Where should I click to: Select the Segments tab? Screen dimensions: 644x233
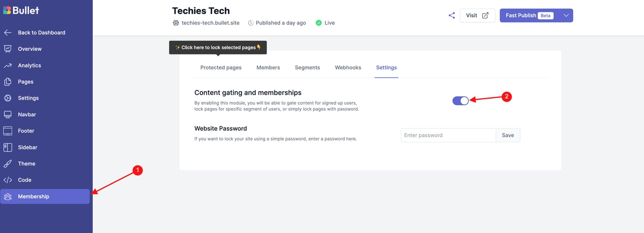[x=307, y=67]
